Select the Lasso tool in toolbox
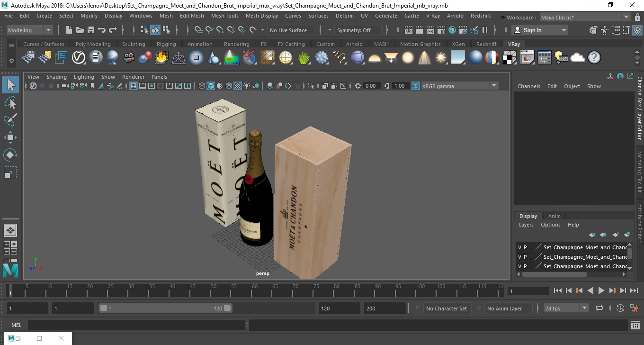Image resolution: width=644 pixels, height=345 pixels. coord(10,102)
